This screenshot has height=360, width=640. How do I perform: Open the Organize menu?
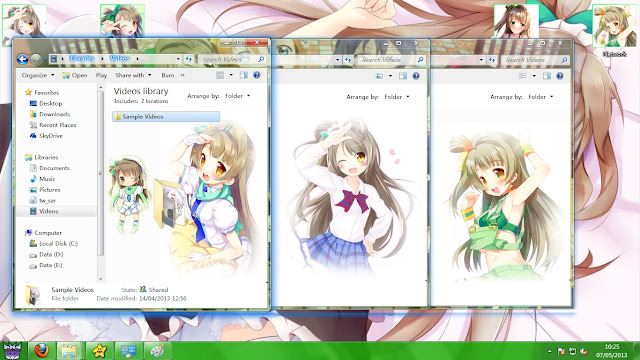coord(38,75)
